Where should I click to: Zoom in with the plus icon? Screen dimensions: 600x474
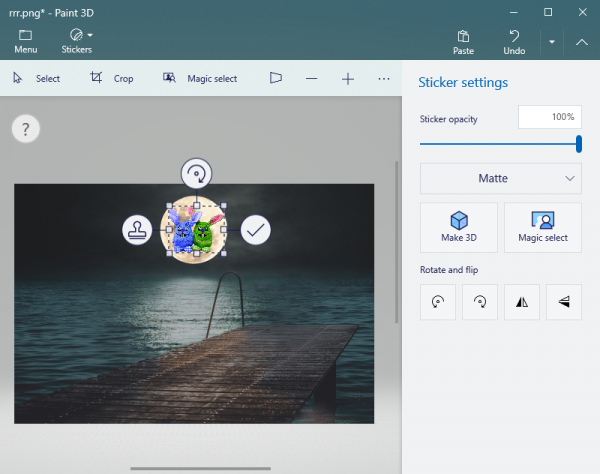tap(347, 79)
